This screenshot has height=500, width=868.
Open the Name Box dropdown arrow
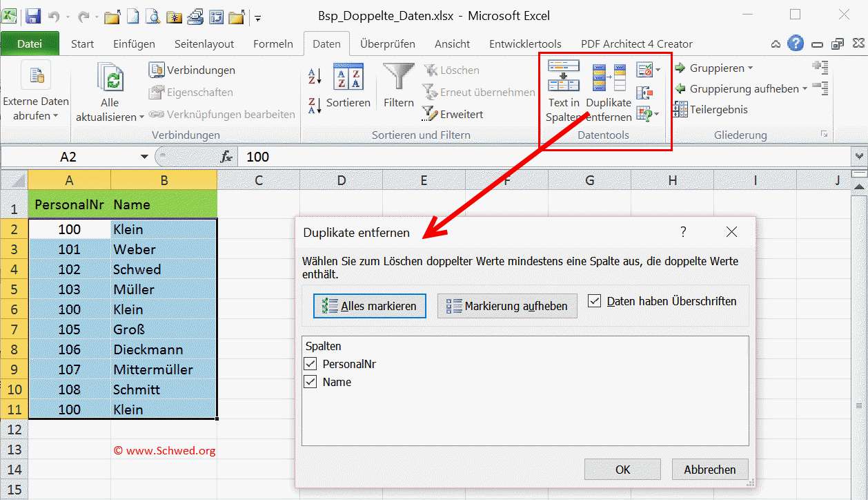pyautogui.click(x=144, y=157)
